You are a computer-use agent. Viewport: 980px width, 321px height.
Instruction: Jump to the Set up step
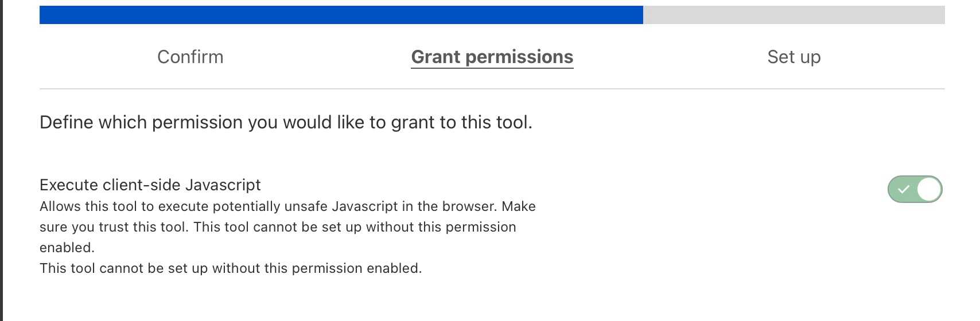(x=794, y=57)
